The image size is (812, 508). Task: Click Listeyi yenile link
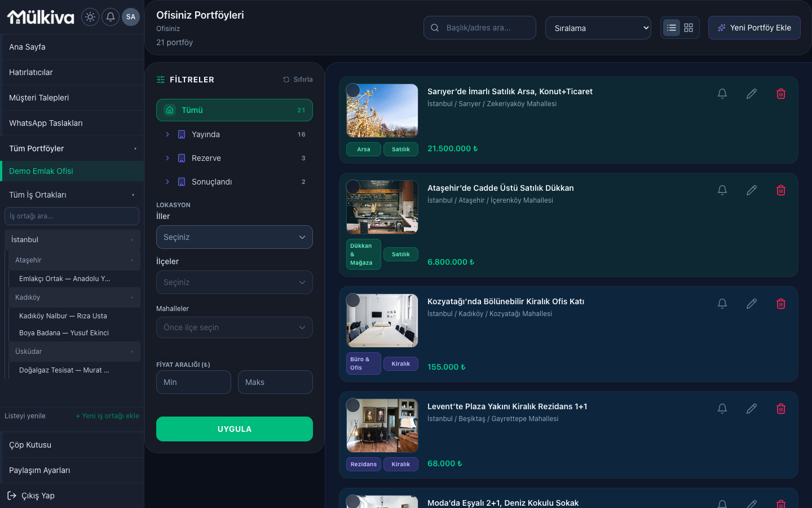pyautogui.click(x=25, y=416)
